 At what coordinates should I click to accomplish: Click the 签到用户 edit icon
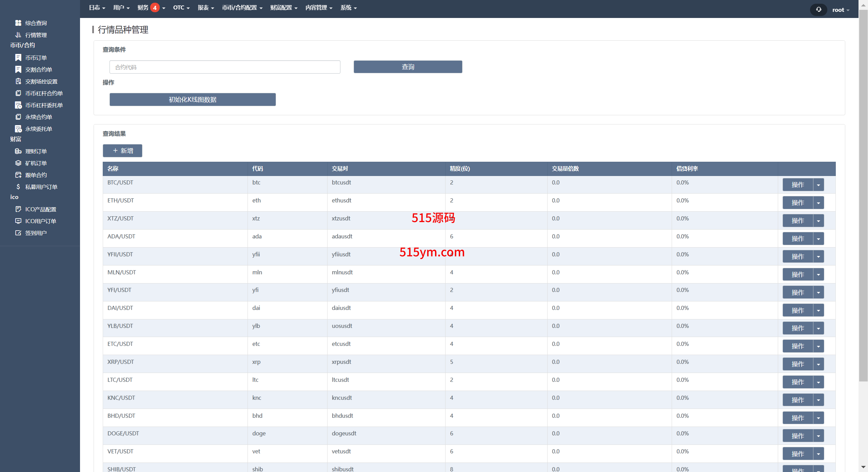(x=18, y=233)
